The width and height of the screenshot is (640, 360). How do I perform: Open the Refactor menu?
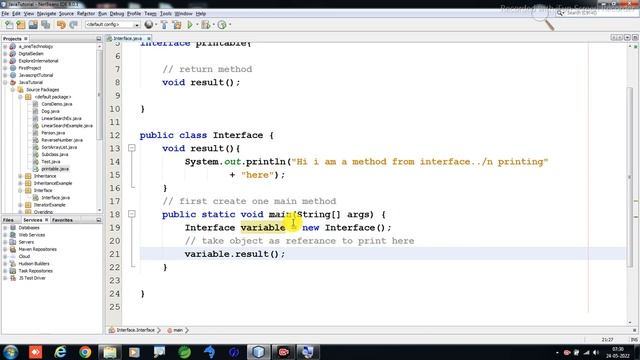(x=86, y=13)
